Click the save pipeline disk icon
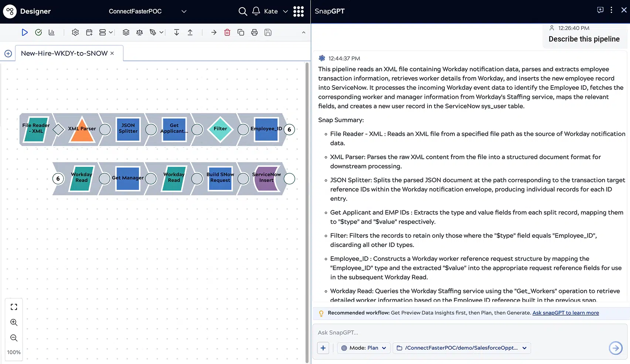Image resolution: width=630 pixels, height=364 pixels. click(268, 32)
